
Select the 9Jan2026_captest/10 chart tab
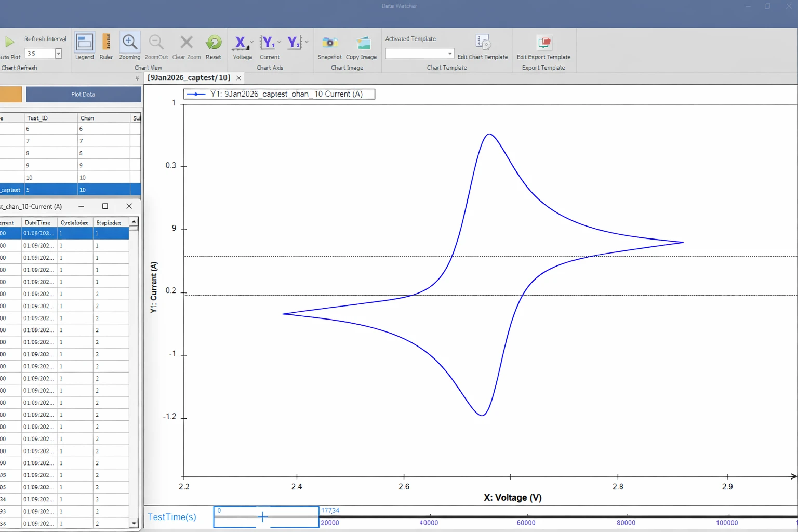(x=190, y=77)
